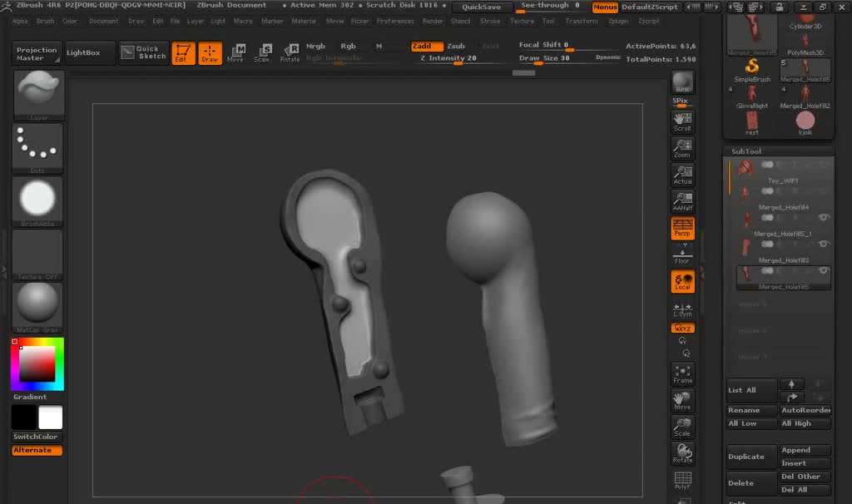Click the Z-axis rotation icon under XYZ
This screenshot has height=504, width=852.
tap(686, 353)
